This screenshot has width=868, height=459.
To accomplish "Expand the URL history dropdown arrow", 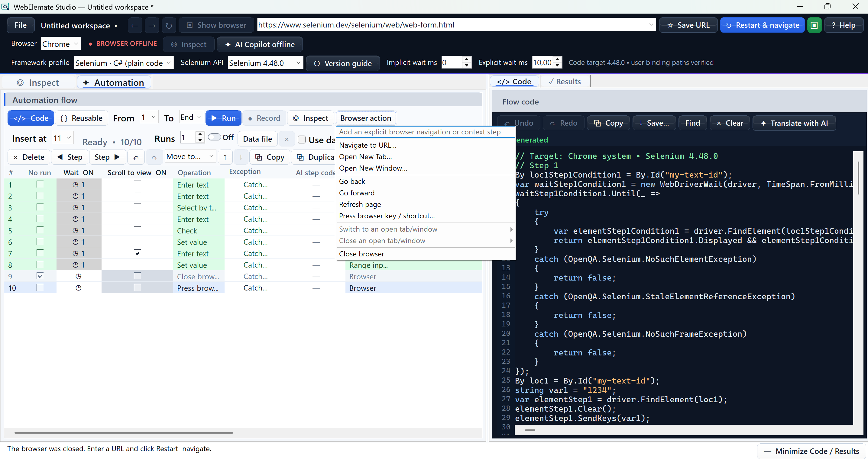I will 651,24.
